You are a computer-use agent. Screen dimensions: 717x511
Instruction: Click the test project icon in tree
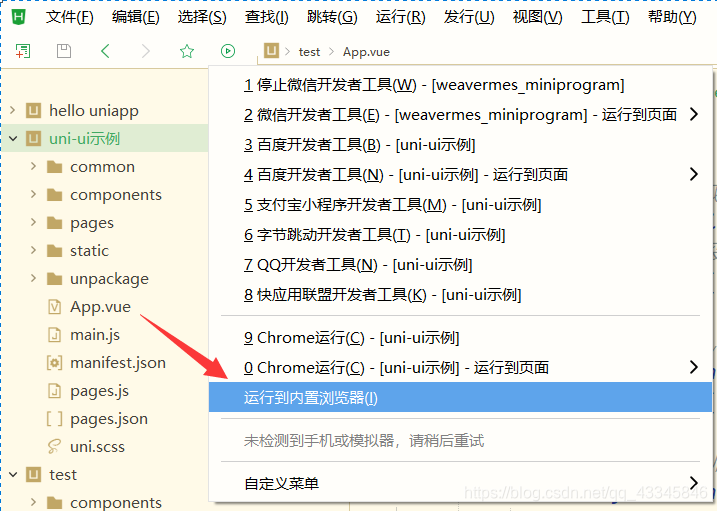pyautogui.click(x=33, y=475)
